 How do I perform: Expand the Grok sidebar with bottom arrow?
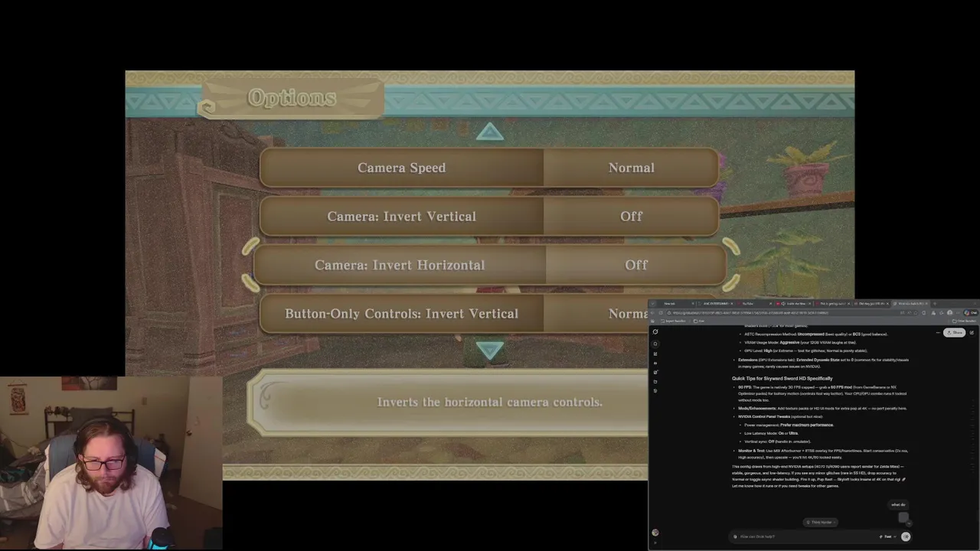point(655,543)
